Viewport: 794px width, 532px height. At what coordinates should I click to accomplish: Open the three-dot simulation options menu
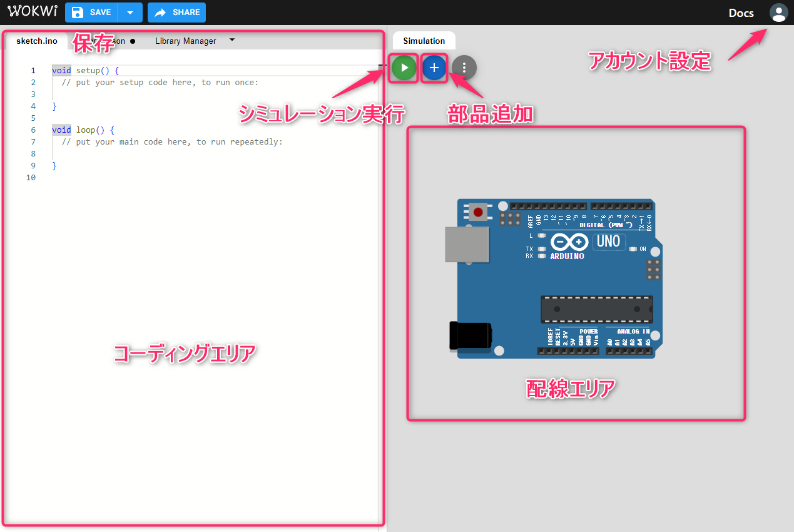pyautogui.click(x=464, y=68)
